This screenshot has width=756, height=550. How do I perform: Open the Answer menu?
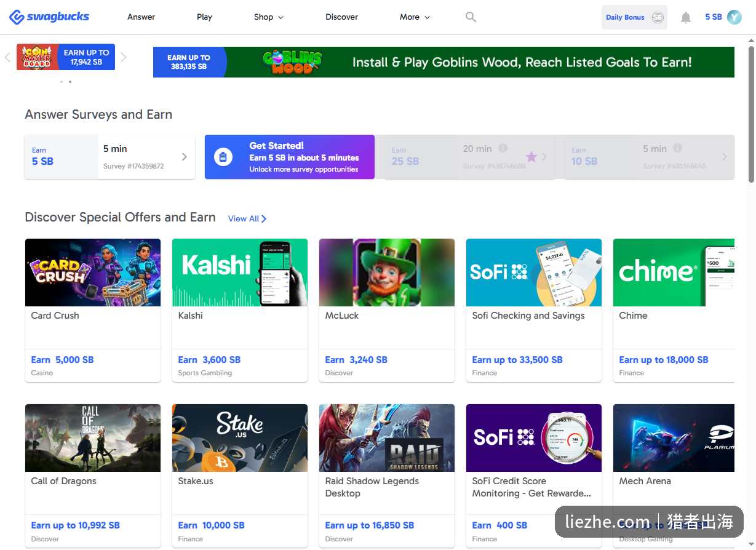pyautogui.click(x=141, y=17)
